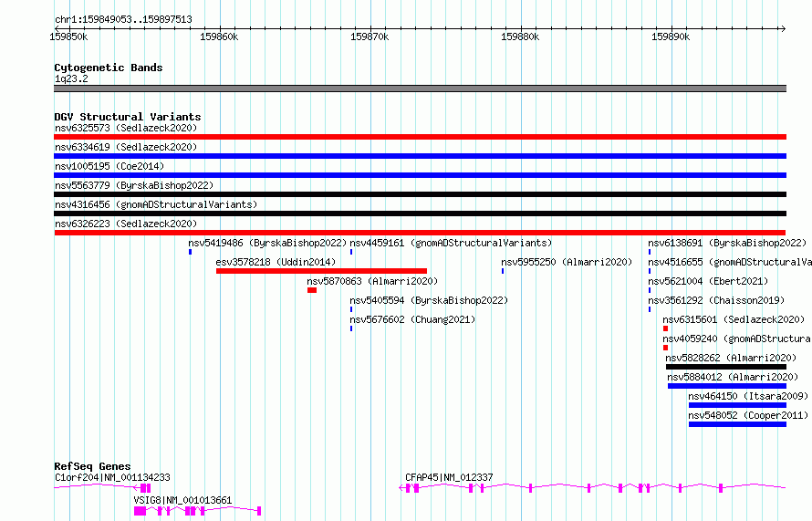Screen dimensions: 812x521
Task: Click the VSIG8|NM_001013661 gene label
Action: tap(182, 500)
